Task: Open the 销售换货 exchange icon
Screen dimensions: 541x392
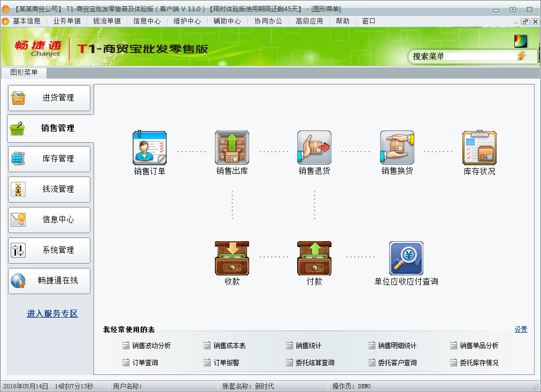Action: click(x=397, y=148)
